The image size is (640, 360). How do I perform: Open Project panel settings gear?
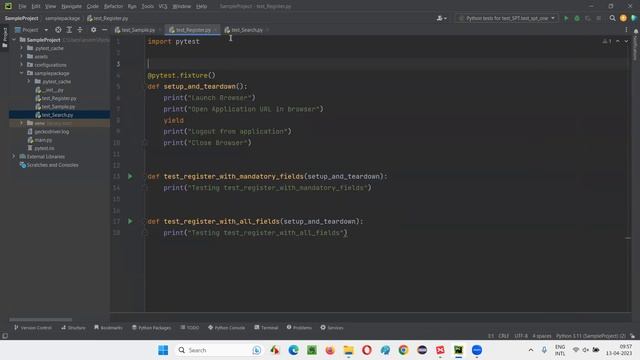click(x=93, y=30)
